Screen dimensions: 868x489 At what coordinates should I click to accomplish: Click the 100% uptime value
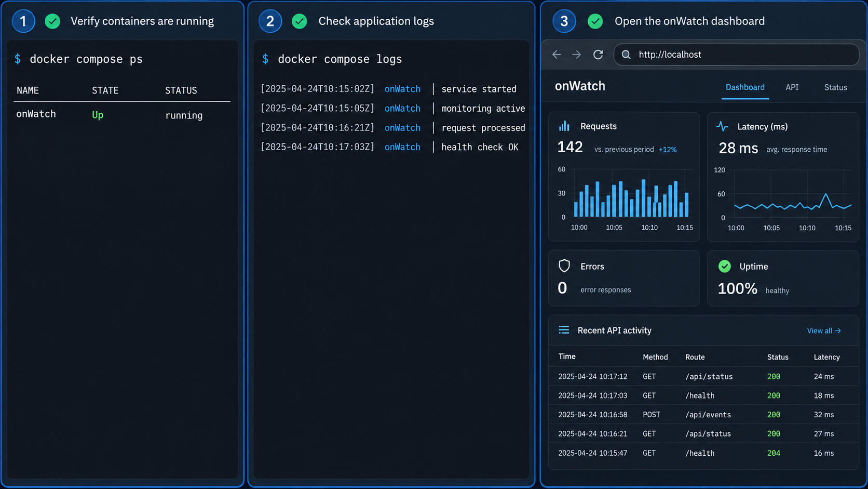pos(738,288)
